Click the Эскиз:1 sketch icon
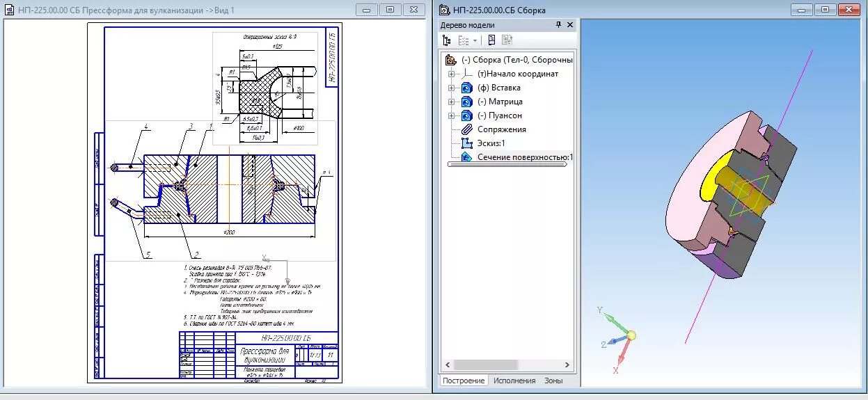 (x=466, y=143)
